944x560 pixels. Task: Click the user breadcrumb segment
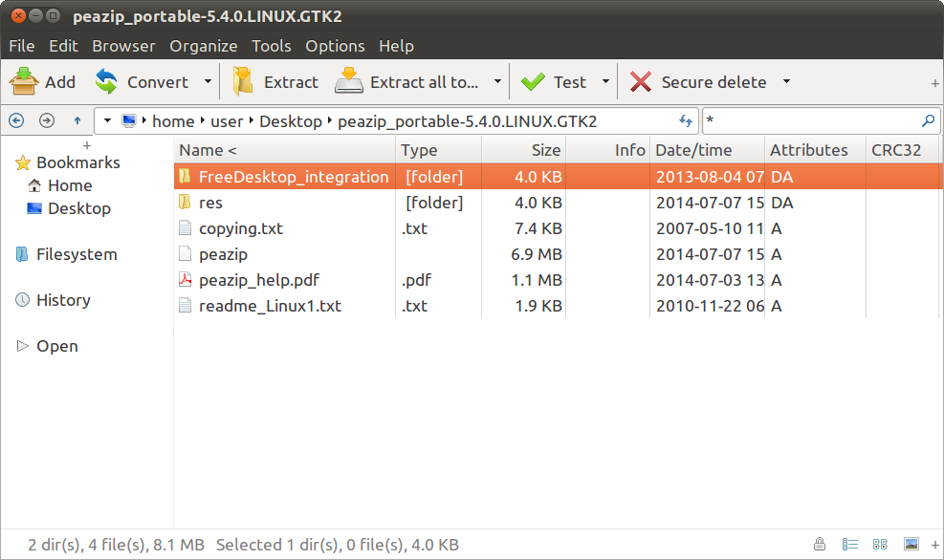point(227,121)
